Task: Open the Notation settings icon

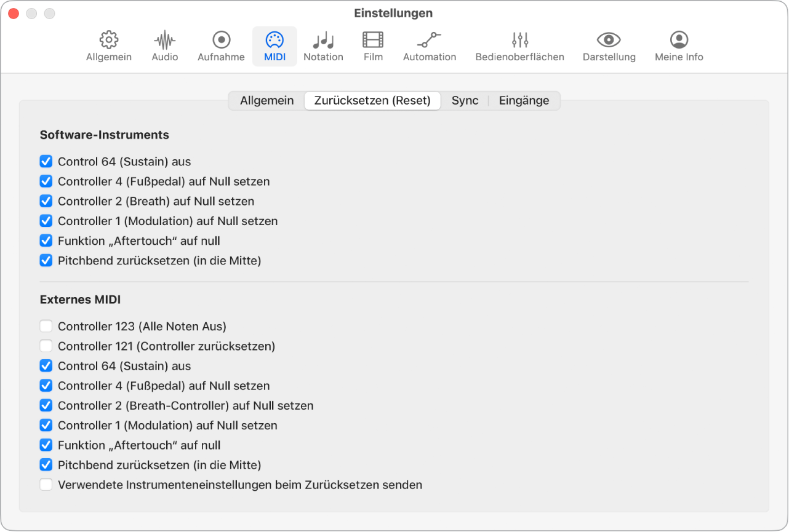Action: tap(323, 46)
